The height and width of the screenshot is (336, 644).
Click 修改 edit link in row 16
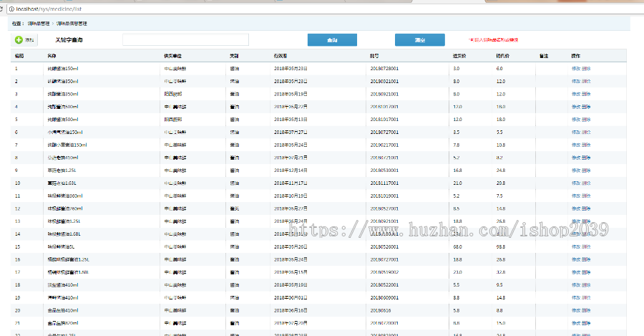(x=576, y=259)
